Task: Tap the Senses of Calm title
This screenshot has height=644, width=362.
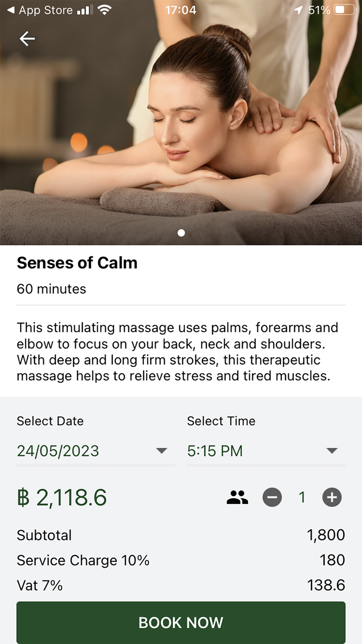Action: [77, 263]
